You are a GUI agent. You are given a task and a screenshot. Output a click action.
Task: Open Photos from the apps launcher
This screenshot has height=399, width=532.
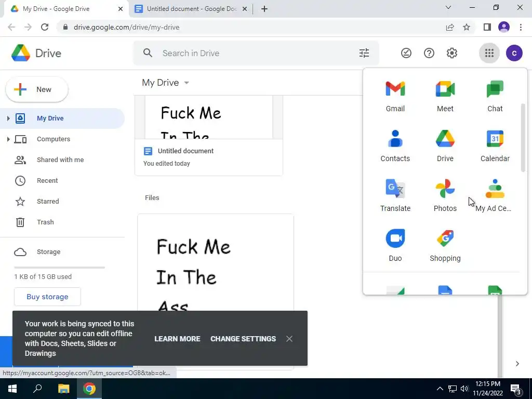click(445, 196)
